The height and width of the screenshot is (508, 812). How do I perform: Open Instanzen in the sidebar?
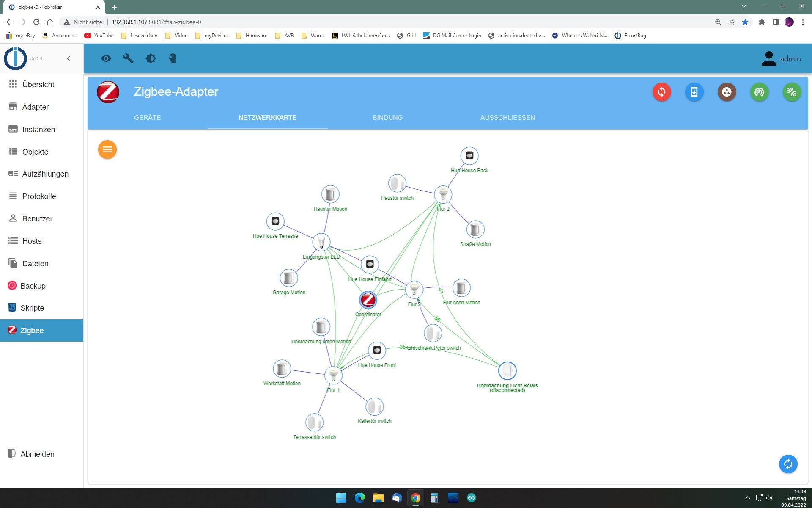coord(38,129)
